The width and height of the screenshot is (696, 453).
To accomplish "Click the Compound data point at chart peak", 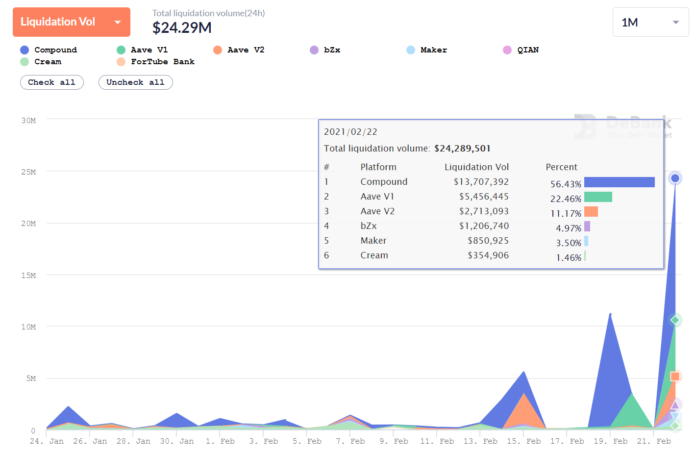I will pos(675,178).
